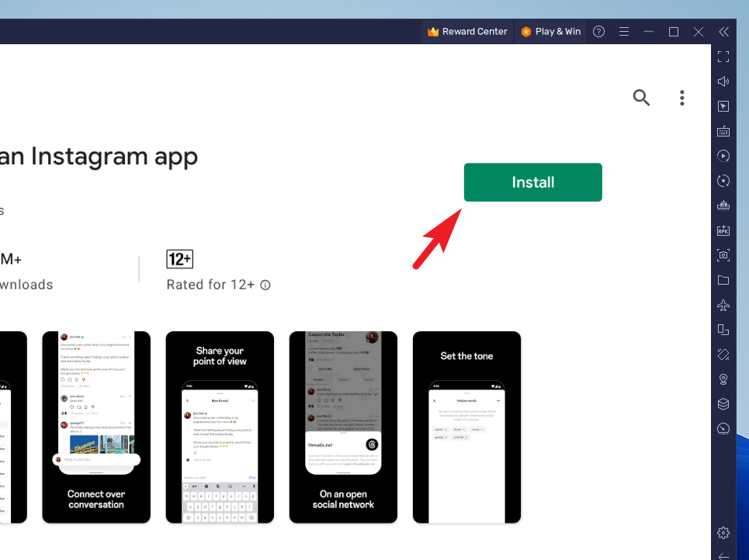
Task: Minimize the BlueStacks window
Action: pyautogui.click(x=649, y=32)
